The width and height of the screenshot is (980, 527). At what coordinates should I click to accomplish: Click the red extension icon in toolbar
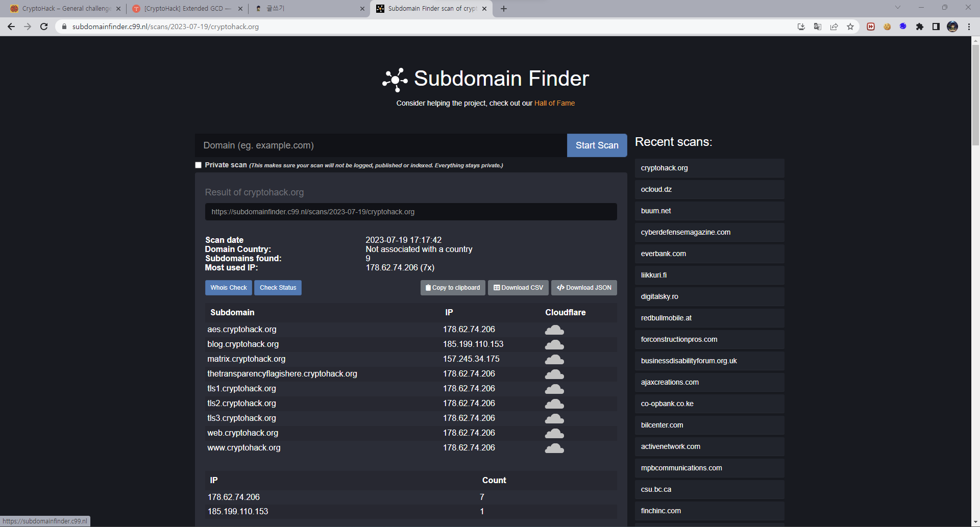pos(871,27)
